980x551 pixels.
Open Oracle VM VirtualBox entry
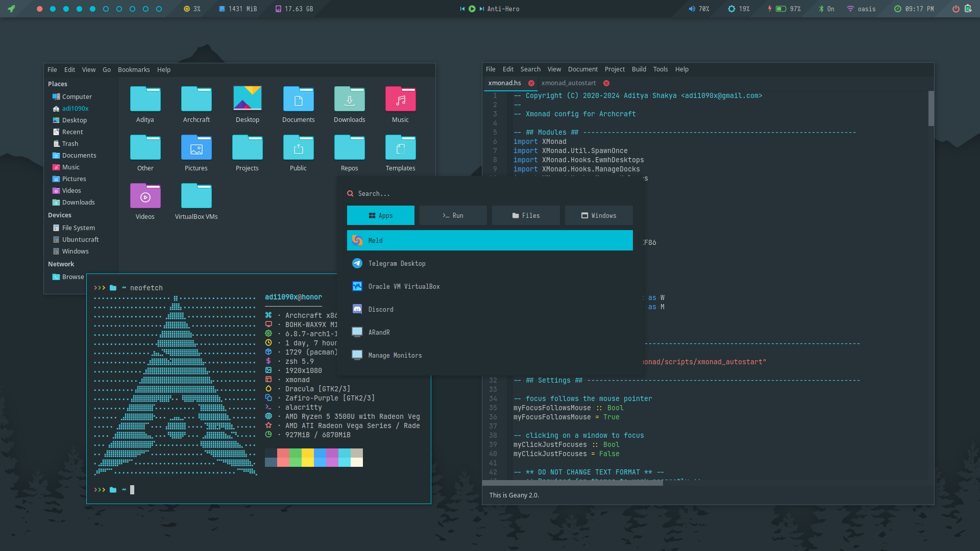(403, 287)
